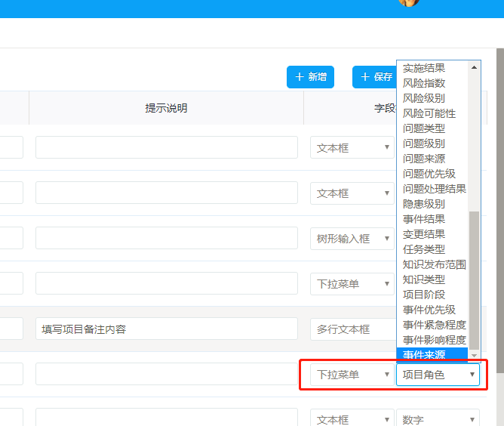Image resolution: width=504 pixels, height=426 pixels.
Task: Click the 新增 add button
Action: (310, 77)
